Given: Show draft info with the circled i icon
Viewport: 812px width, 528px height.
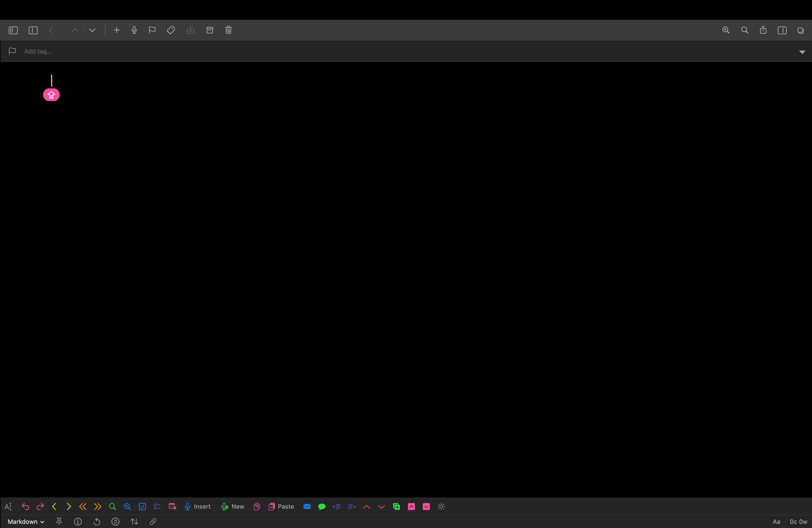Looking at the screenshot, I should point(78,522).
